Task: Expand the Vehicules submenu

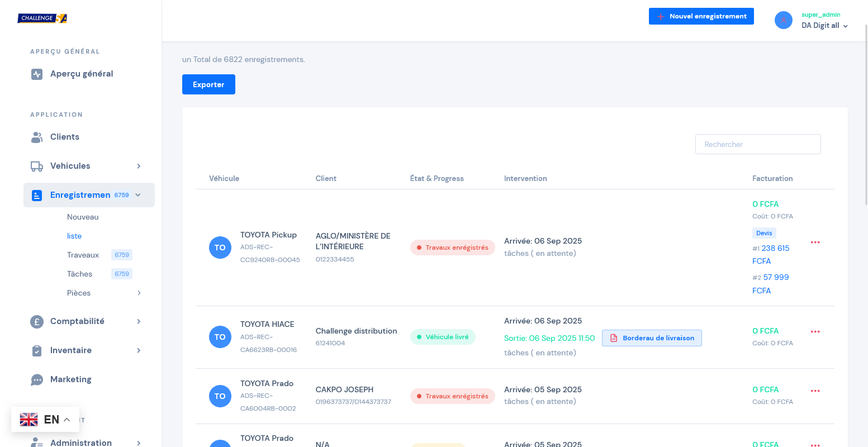Action: pos(139,166)
